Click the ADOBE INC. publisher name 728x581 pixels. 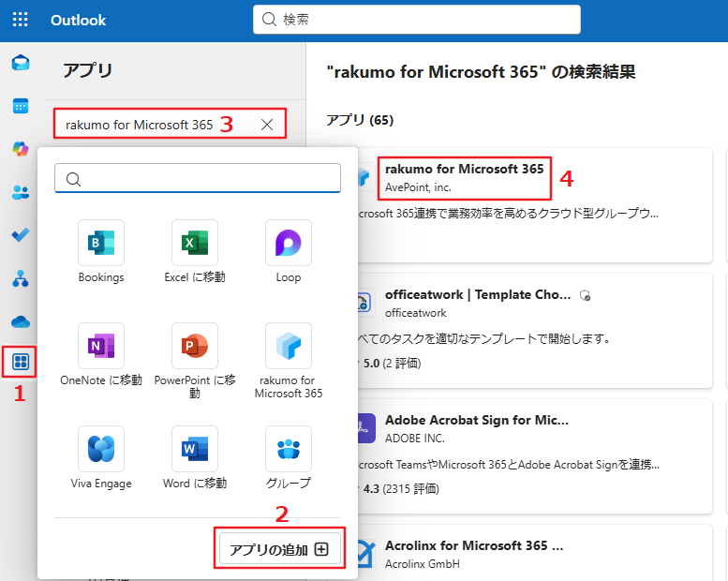click(415, 438)
